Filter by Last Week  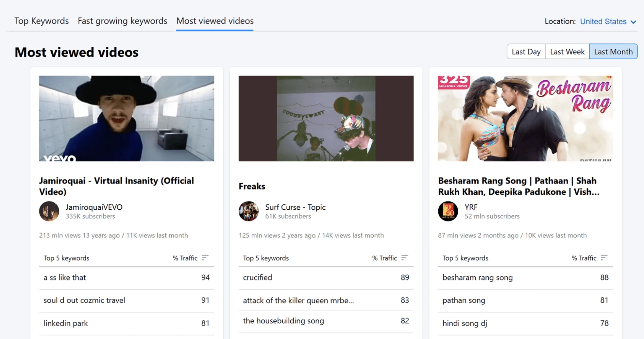tap(567, 52)
